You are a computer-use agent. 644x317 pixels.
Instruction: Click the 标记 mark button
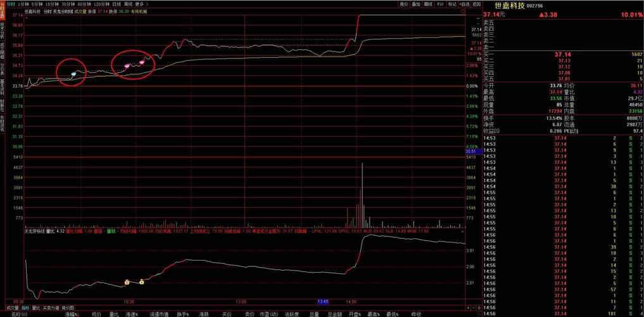452,4
